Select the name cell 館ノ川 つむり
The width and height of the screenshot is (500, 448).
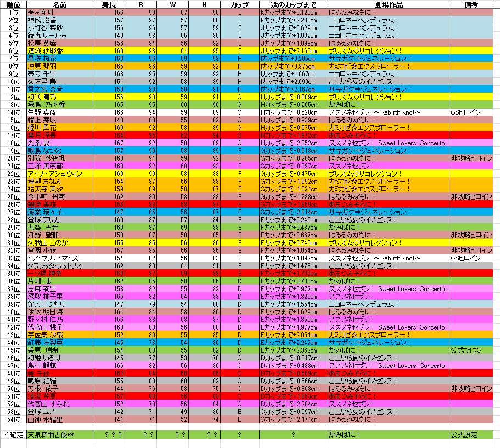click(x=60, y=304)
